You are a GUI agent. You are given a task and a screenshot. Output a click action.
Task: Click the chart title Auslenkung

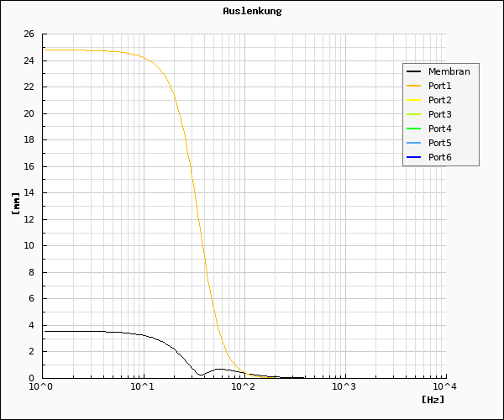coord(252,12)
